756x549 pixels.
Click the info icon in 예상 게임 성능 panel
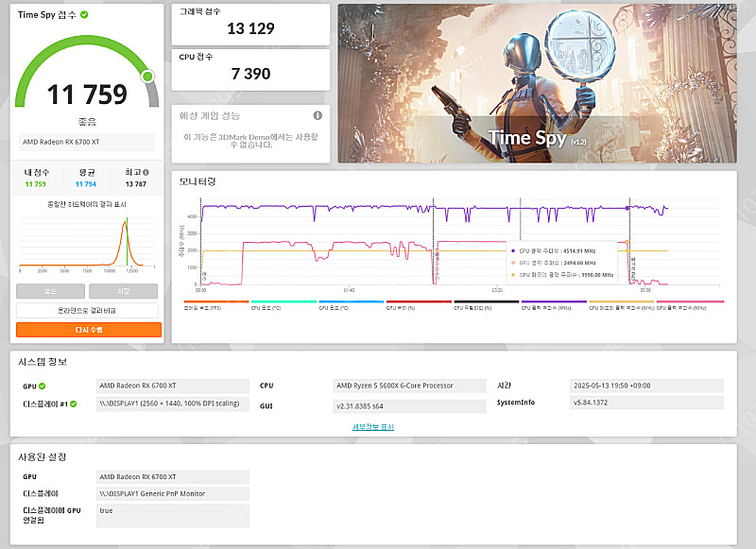point(318,115)
